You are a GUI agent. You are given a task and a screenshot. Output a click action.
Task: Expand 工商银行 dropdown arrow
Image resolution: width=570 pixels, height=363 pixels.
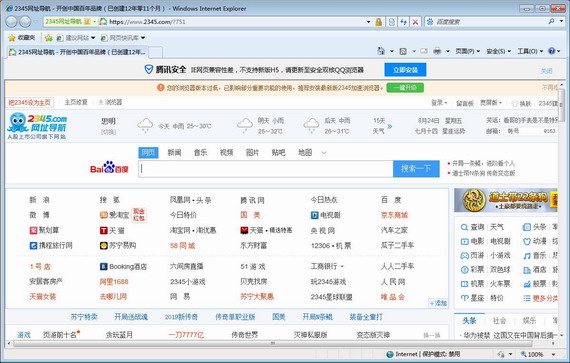(342, 266)
